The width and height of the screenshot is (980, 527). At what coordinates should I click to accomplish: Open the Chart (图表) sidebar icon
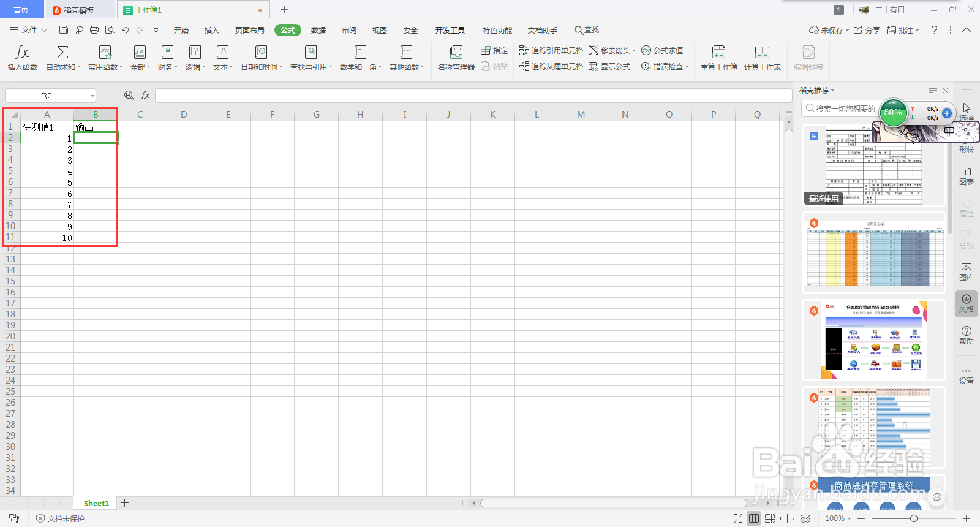coord(967,176)
